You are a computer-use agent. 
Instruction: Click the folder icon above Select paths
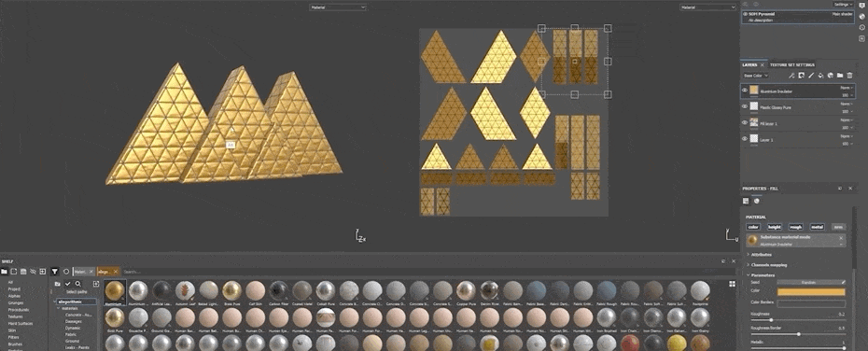[x=58, y=284]
